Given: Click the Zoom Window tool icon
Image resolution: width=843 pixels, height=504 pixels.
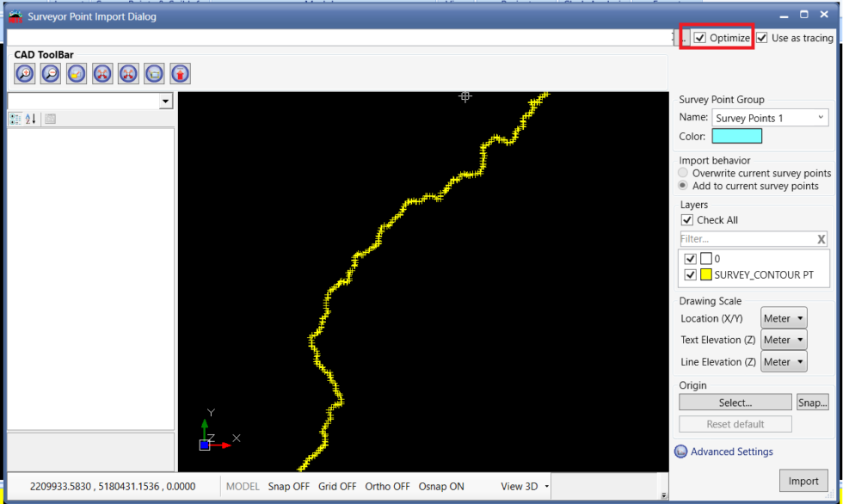Looking at the screenshot, I should tap(76, 73).
